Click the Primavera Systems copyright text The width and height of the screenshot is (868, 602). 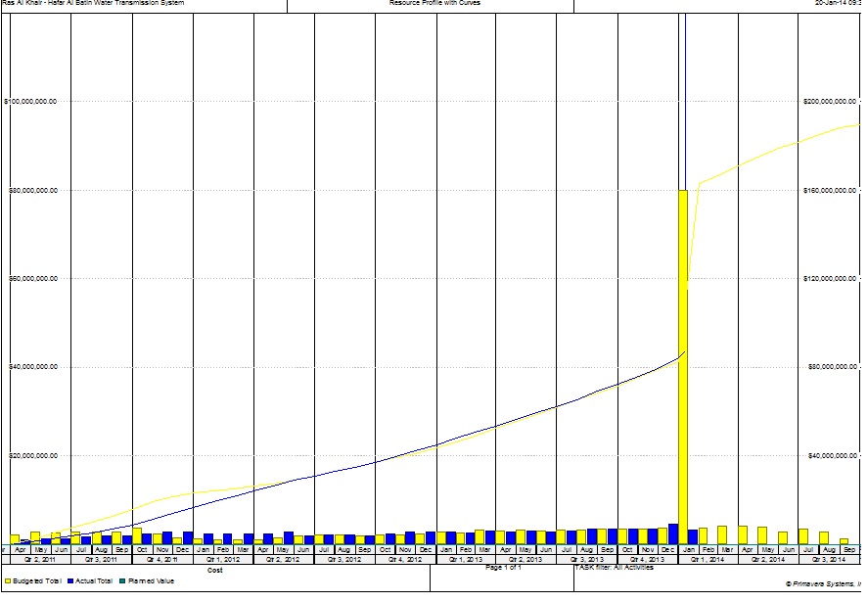coord(823,583)
